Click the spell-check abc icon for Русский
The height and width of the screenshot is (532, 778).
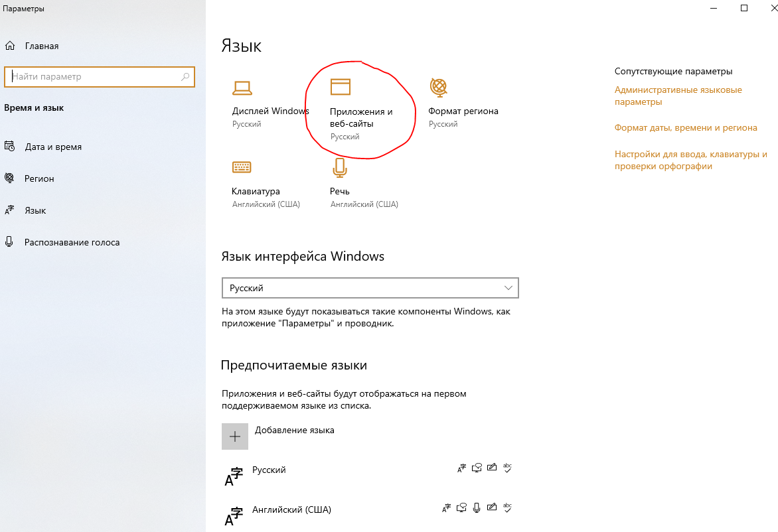[x=507, y=468]
